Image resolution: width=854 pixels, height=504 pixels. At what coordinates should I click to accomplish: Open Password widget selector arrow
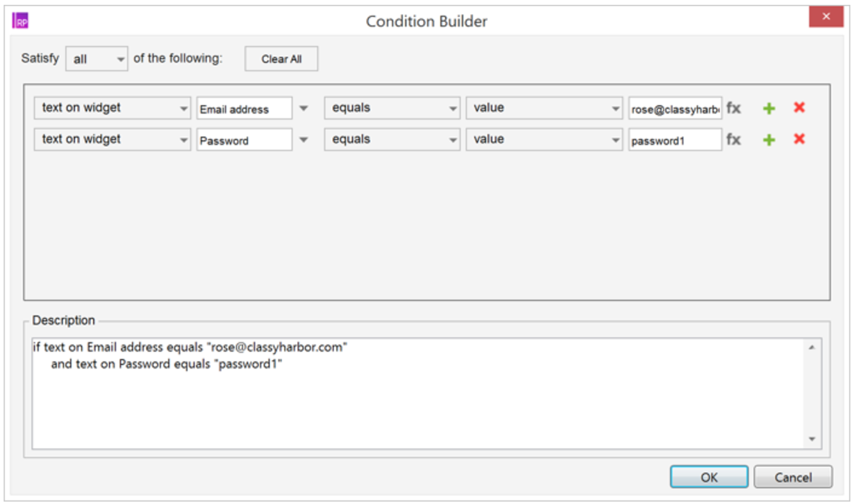click(x=304, y=140)
